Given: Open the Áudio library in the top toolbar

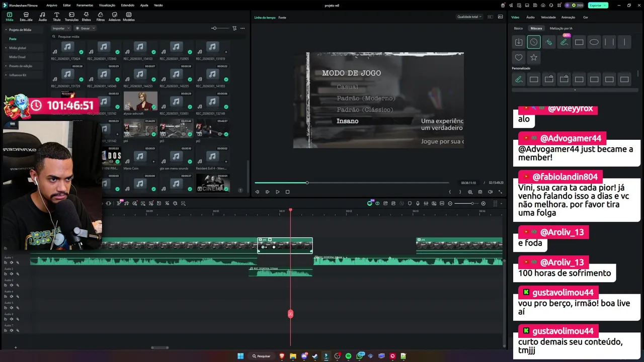Looking at the screenshot, I should 43,17.
